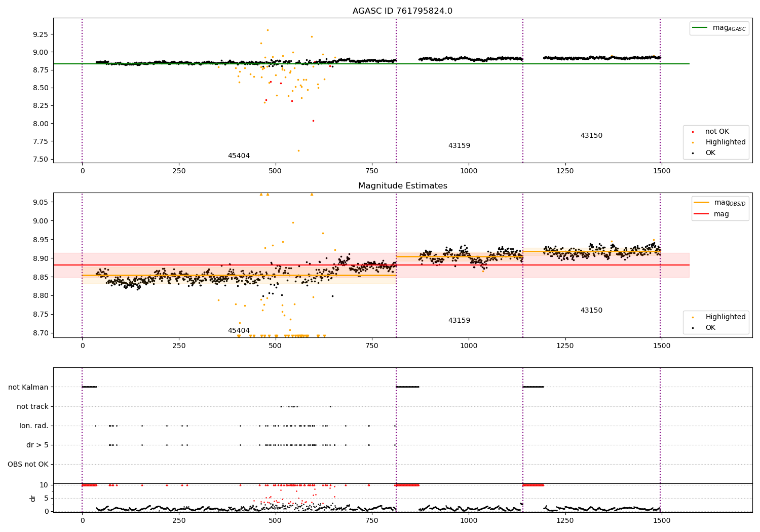Click the 'AGASC ID 761795824.0' plot title
Viewport: 760px width, 532px height.
[402, 11]
